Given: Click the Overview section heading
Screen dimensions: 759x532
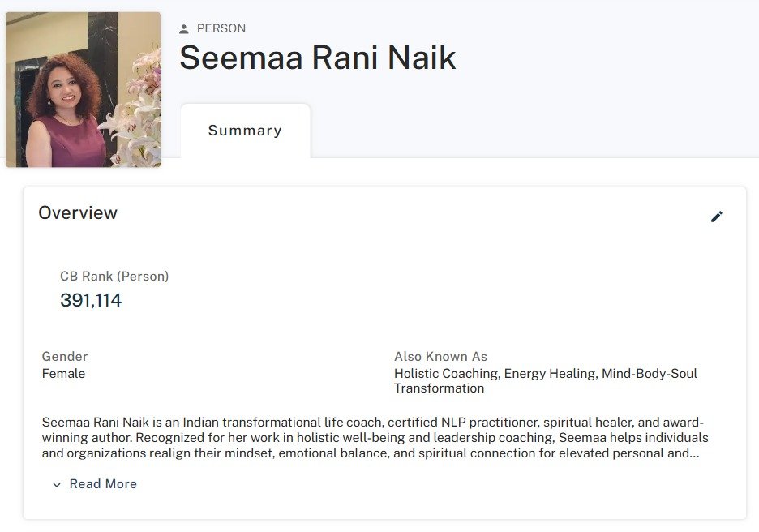Looking at the screenshot, I should 79,212.
